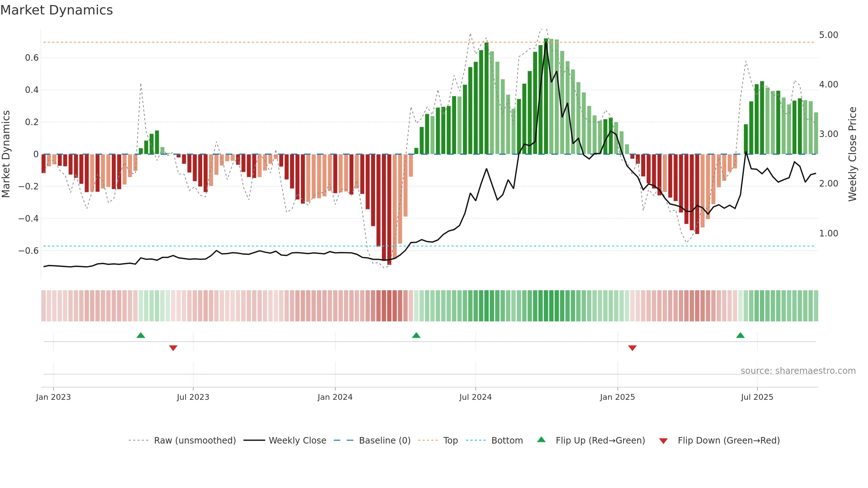Viewport: 868px width, 488px height.
Task: Click the −0.2 left axis tick
Action: 29,187
